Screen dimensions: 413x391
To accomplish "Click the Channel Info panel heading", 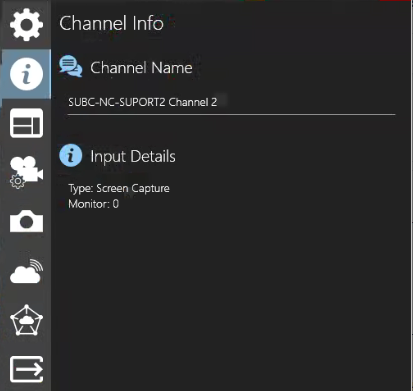I will coord(111,23).
